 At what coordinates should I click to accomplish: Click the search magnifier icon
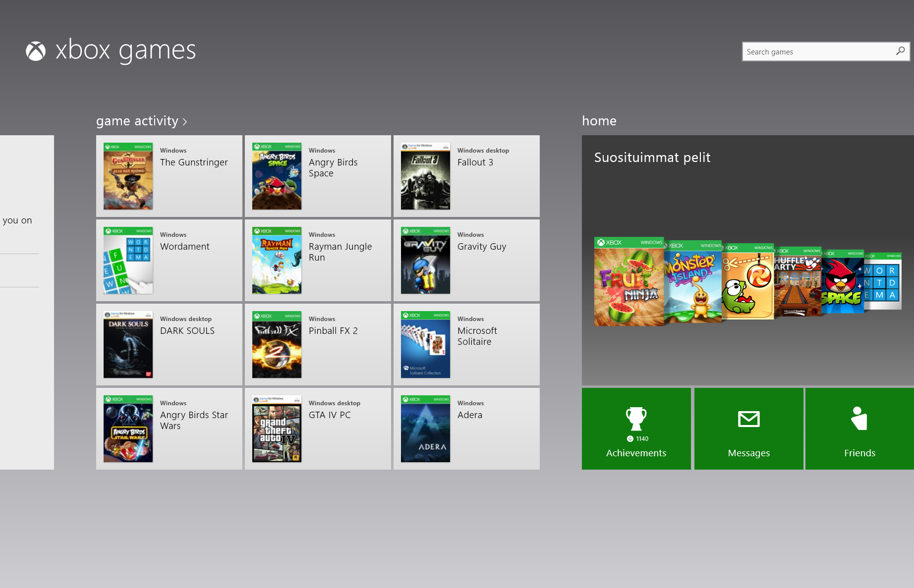point(900,51)
